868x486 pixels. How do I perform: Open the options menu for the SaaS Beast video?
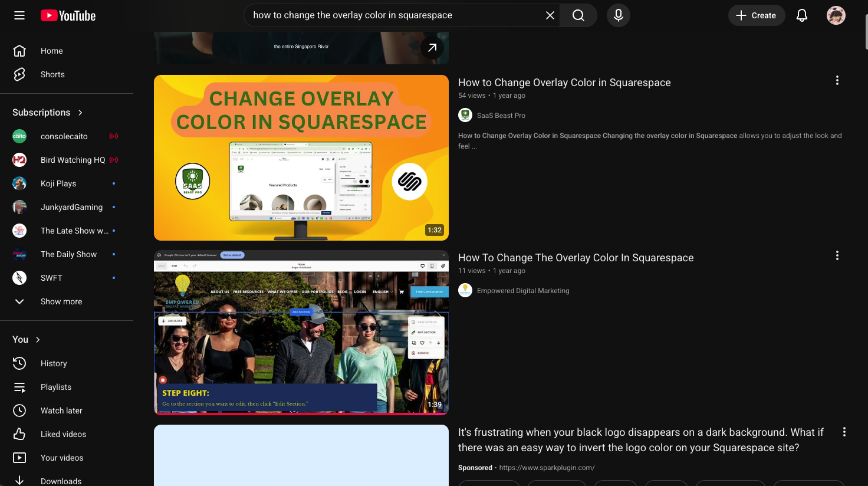pyautogui.click(x=837, y=80)
